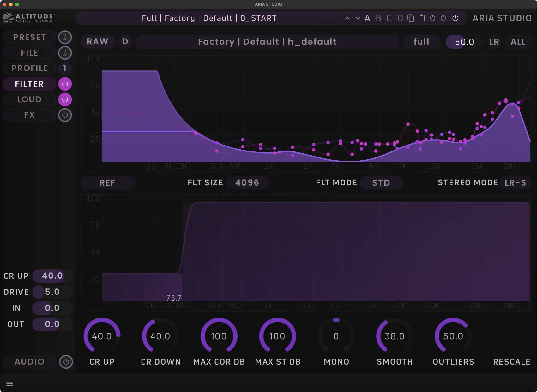Screen dimensions: 537x392
Task: Switch to snapshot slot B
Action: click(x=378, y=18)
